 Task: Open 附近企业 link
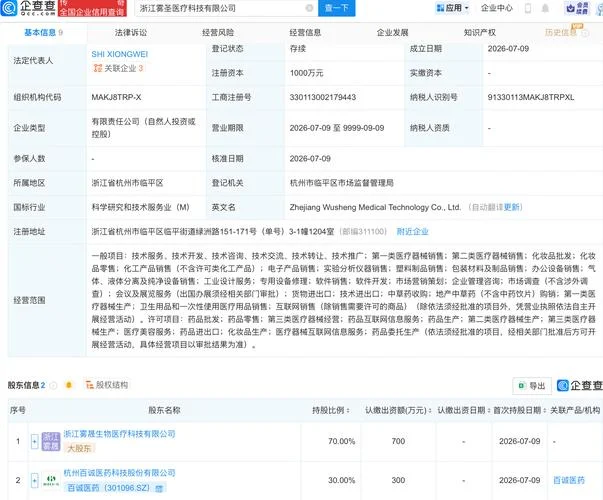[x=412, y=232]
